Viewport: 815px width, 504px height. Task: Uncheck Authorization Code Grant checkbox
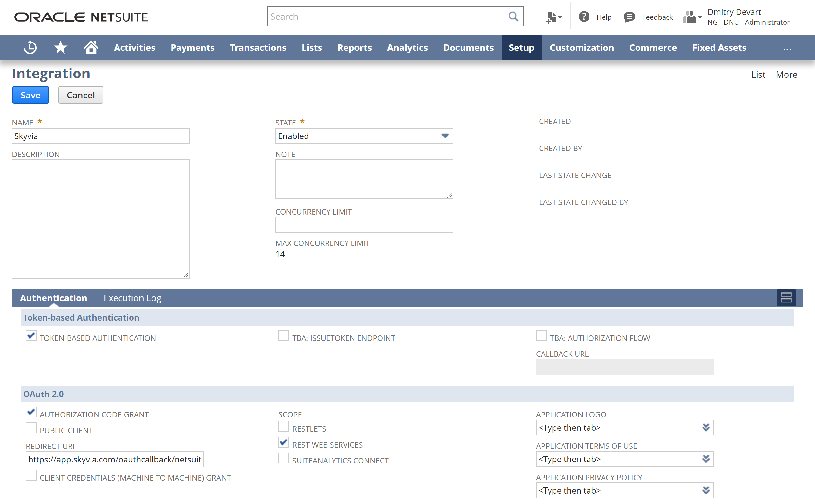point(31,412)
